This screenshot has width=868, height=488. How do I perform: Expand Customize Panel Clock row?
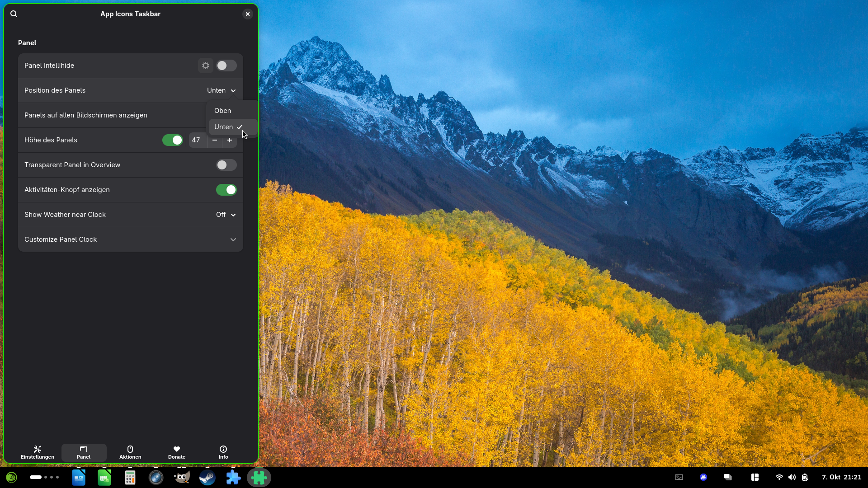point(233,239)
